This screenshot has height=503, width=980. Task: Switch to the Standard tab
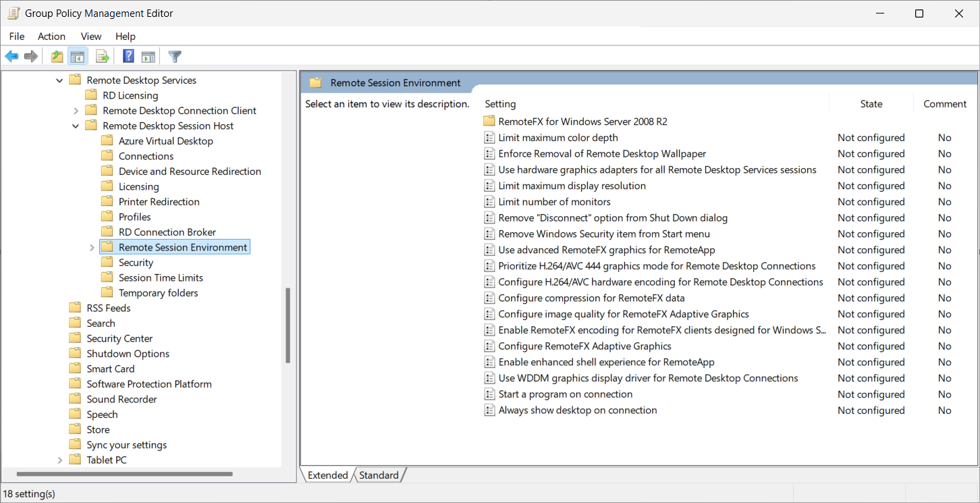pos(379,475)
